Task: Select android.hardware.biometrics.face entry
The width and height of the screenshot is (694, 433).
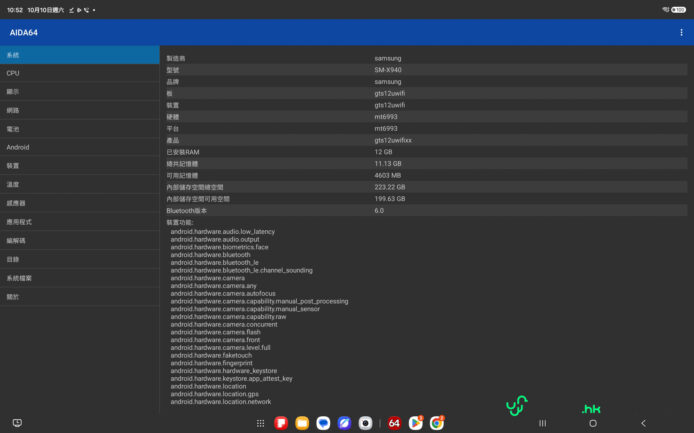Action: click(220, 247)
